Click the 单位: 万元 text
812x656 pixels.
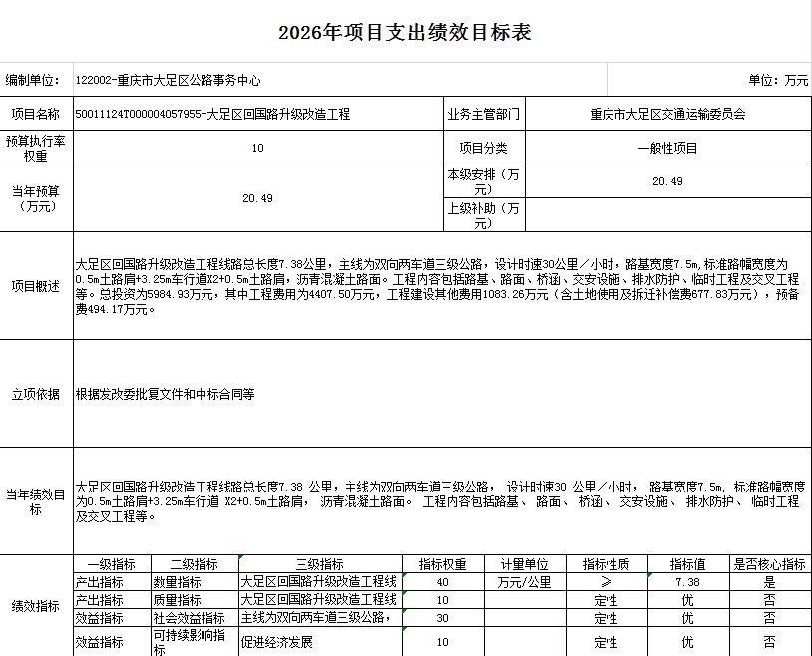(778, 80)
